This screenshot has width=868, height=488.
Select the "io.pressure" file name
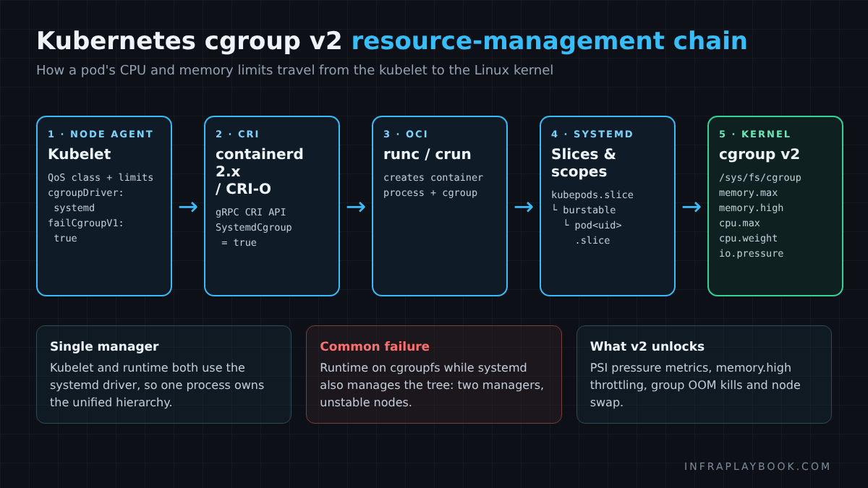coord(752,253)
